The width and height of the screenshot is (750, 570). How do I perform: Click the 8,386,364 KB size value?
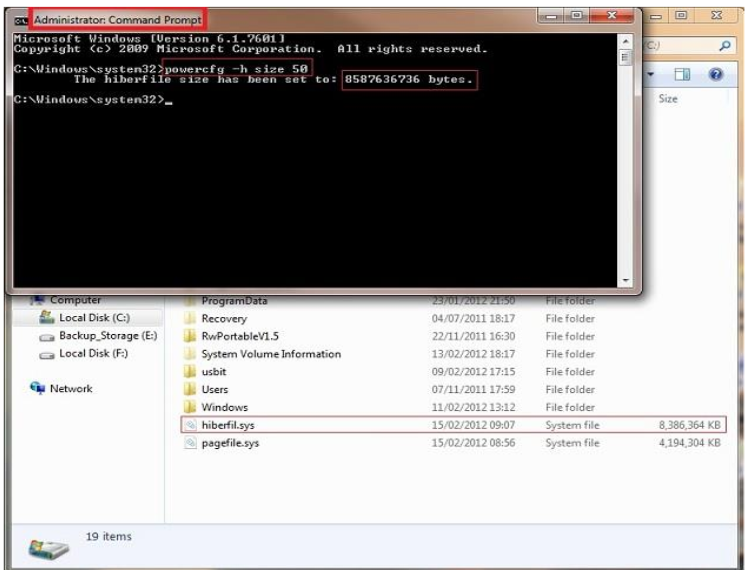tap(689, 425)
